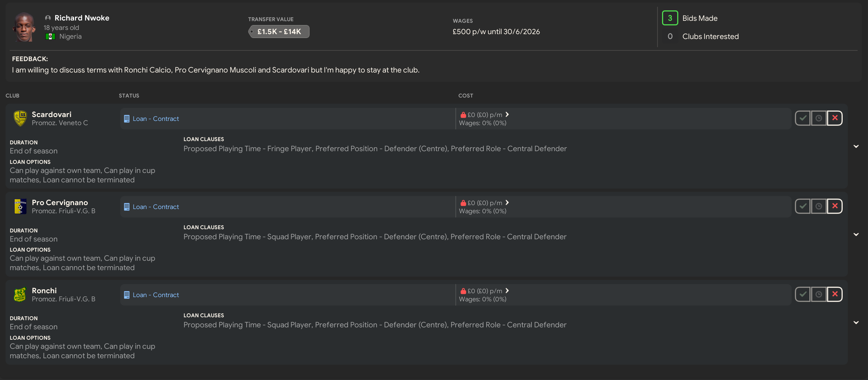Expand the Scardovari cost breakdown arrow

(x=507, y=115)
